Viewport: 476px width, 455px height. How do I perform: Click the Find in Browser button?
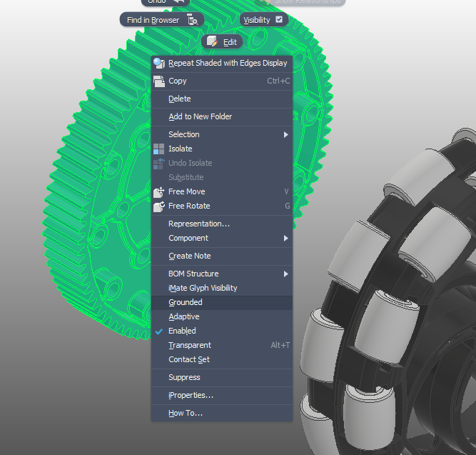pyautogui.click(x=162, y=20)
